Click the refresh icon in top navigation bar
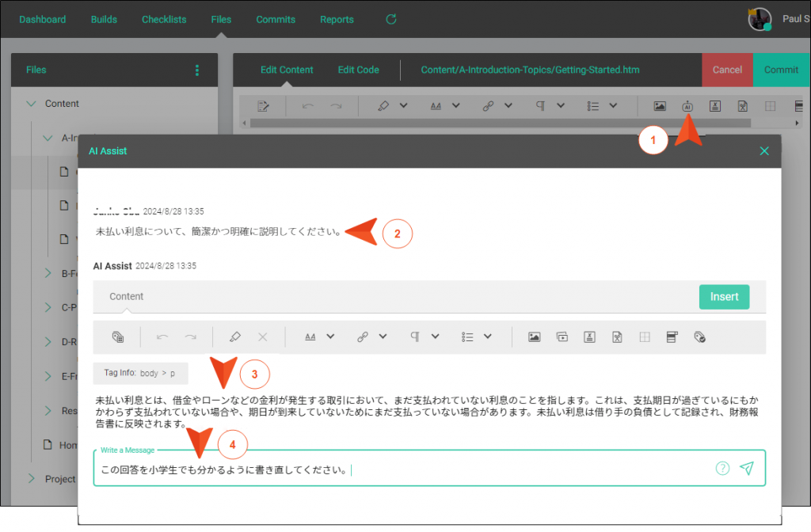The image size is (811, 532). click(x=391, y=19)
